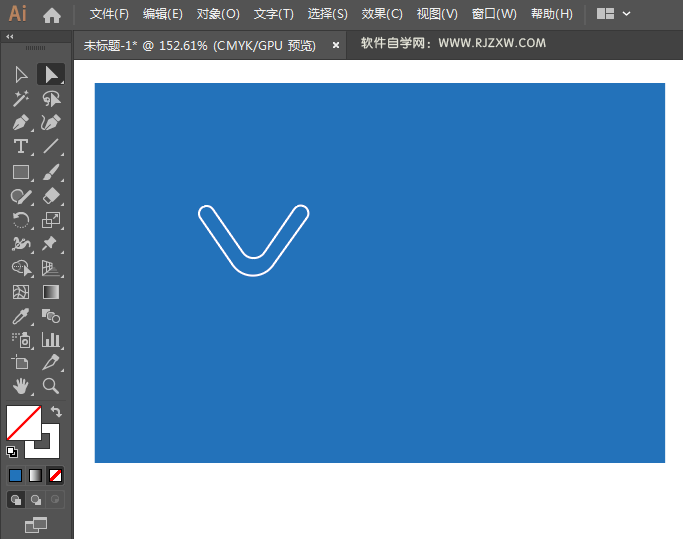Select the Column Graph tool
The width and height of the screenshot is (683, 539).
click(x=51, y=340)
